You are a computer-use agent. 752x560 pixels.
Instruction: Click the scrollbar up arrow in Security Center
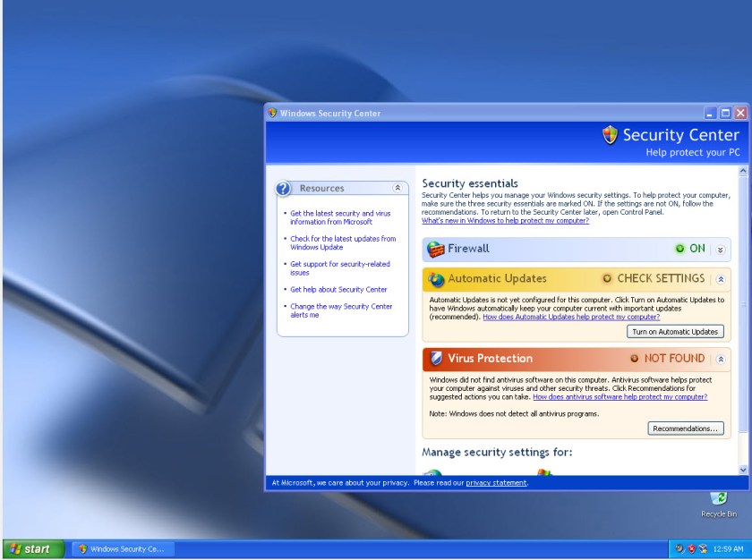[x=743, y=171]
